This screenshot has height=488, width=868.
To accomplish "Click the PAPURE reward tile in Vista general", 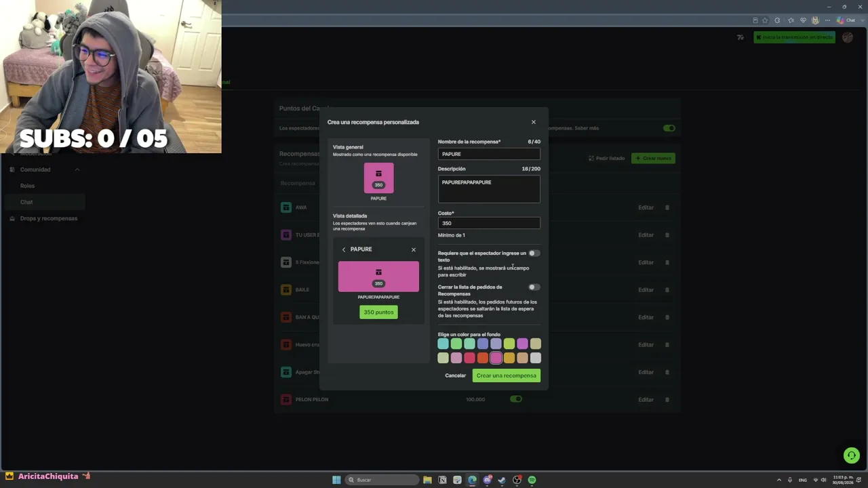I will [378, 178].
